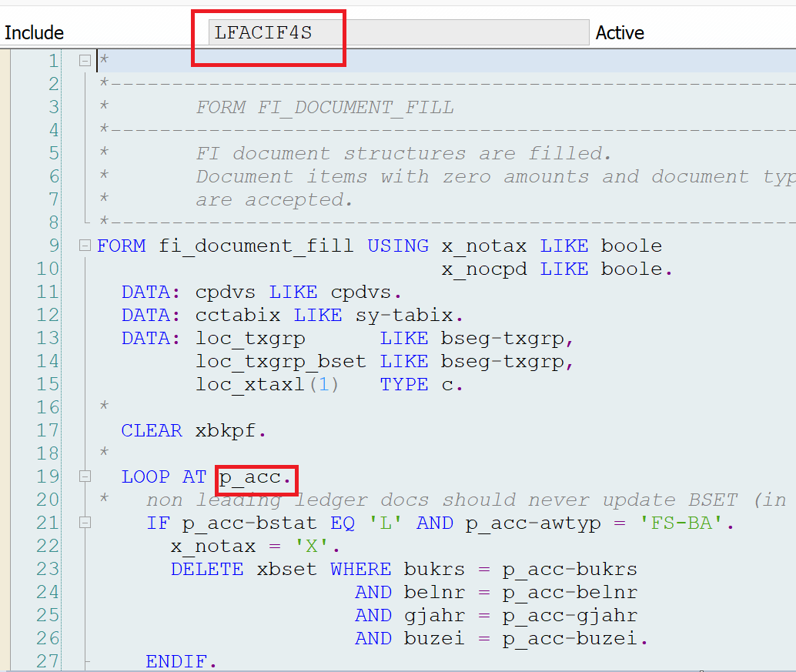
Task: Click line number 17
Action: pyautogui.click(x=47, y=430)
